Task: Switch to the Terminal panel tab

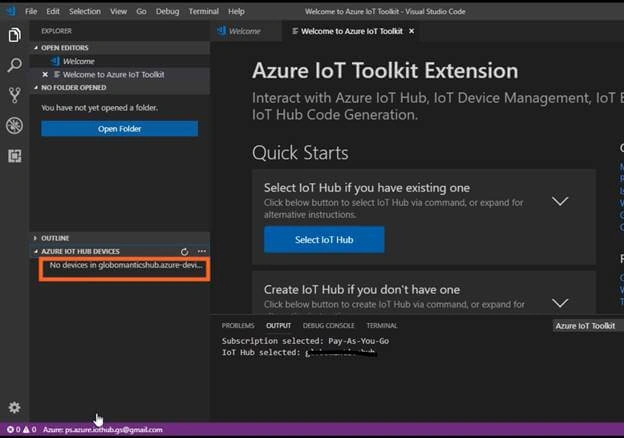Action: [382, 325]
